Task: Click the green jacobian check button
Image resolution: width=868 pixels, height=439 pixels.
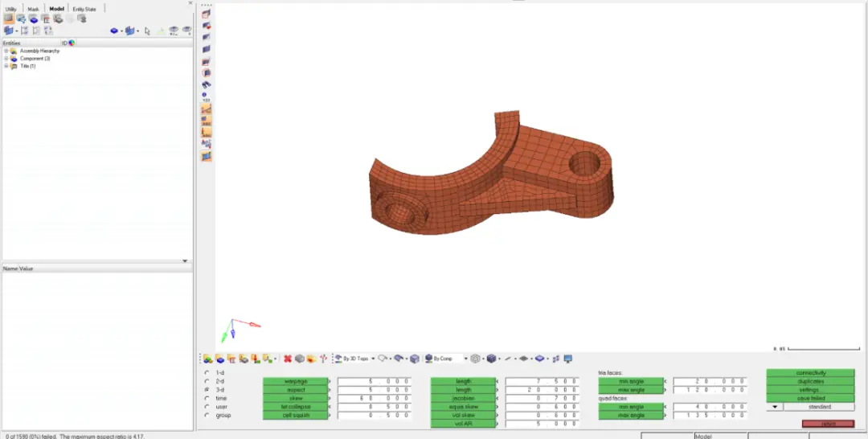Action: [x=464, y=399]
